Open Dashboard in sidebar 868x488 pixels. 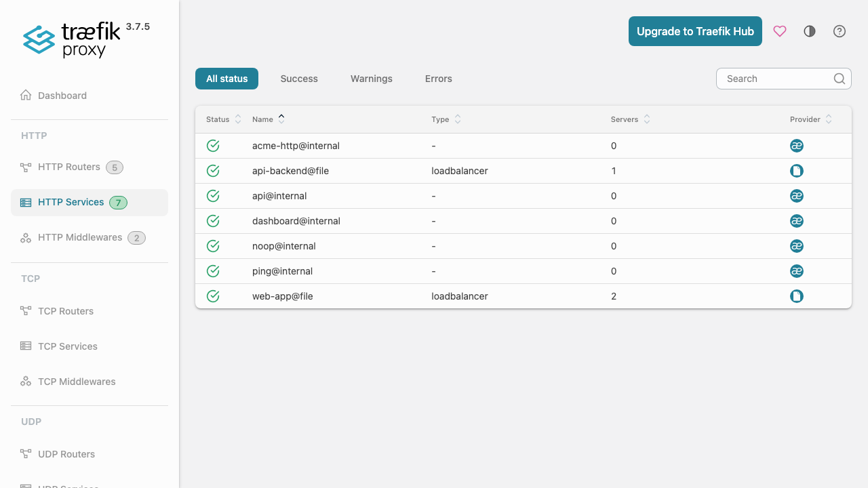pyautogui.click(x=90, y=96)
